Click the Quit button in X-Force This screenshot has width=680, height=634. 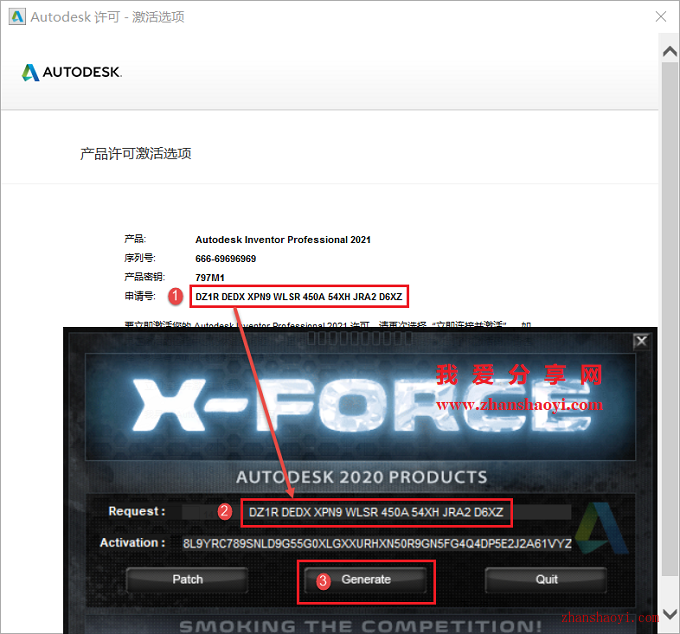pyautogui.click(x=546, y=580)
